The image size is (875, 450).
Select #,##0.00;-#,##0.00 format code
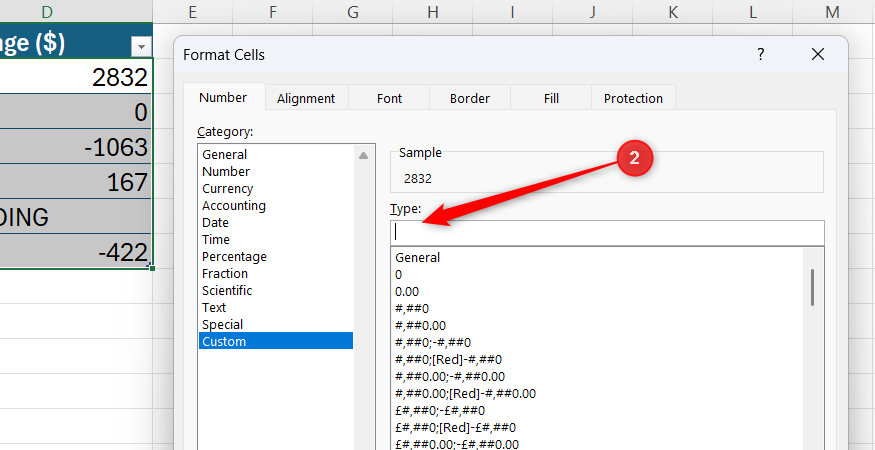point(597,377)
